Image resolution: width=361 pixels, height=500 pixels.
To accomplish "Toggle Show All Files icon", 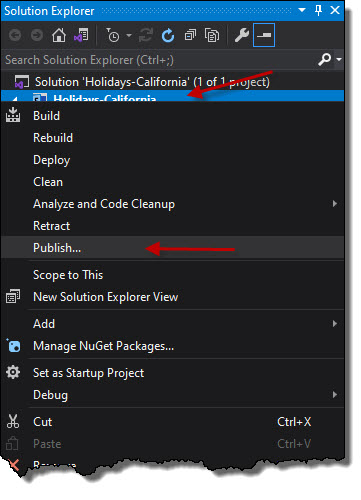I will [212, 35].
